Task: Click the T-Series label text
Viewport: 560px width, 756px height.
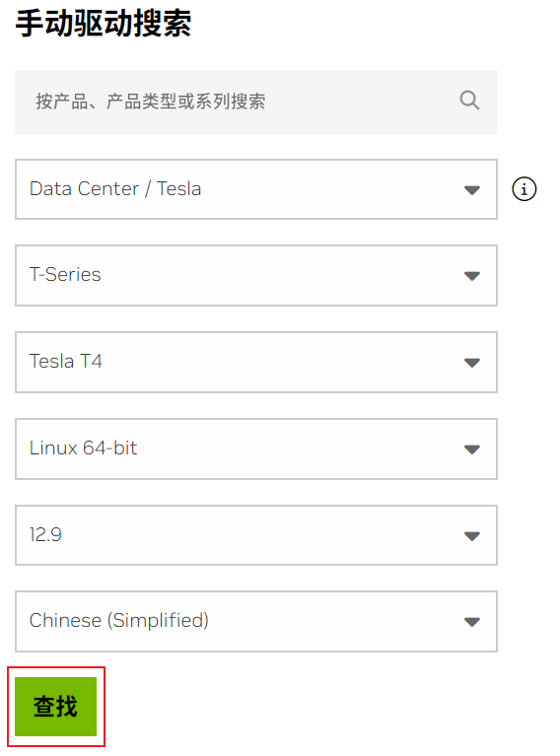Action: pos(65,274)
